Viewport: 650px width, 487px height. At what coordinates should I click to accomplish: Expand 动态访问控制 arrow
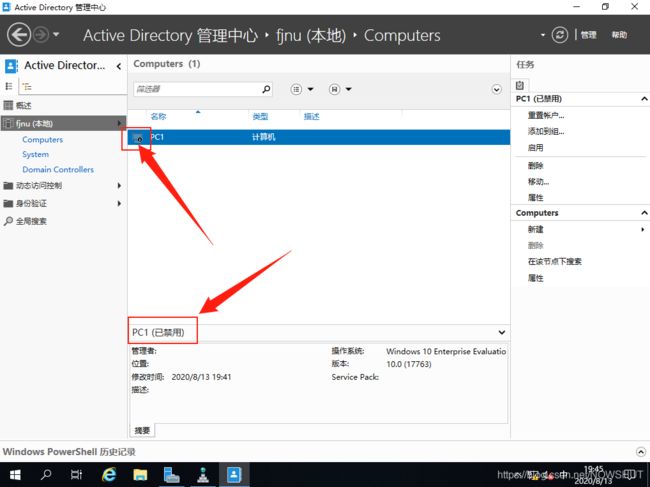(119, 185)
